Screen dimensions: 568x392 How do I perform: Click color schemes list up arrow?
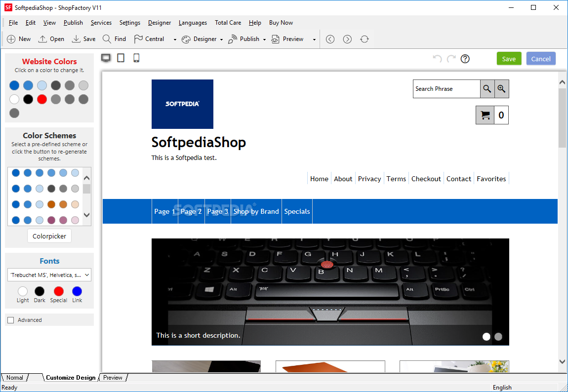[86, 178]
